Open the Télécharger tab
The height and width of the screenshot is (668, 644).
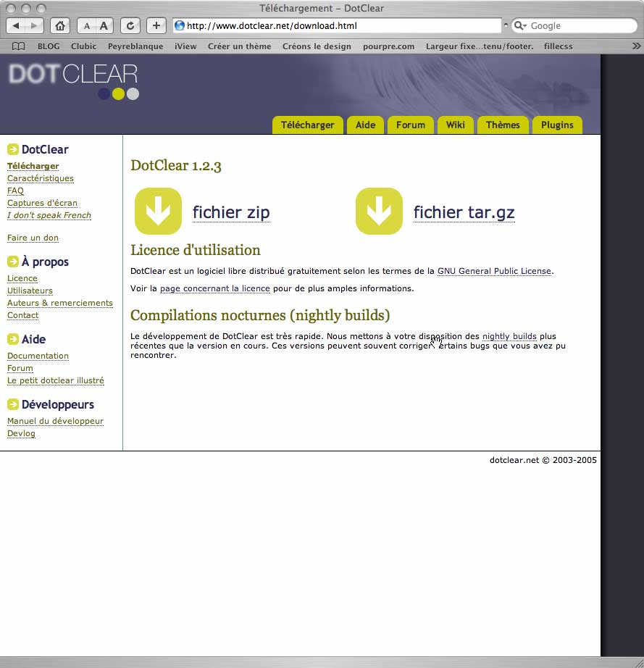point(308,125)
